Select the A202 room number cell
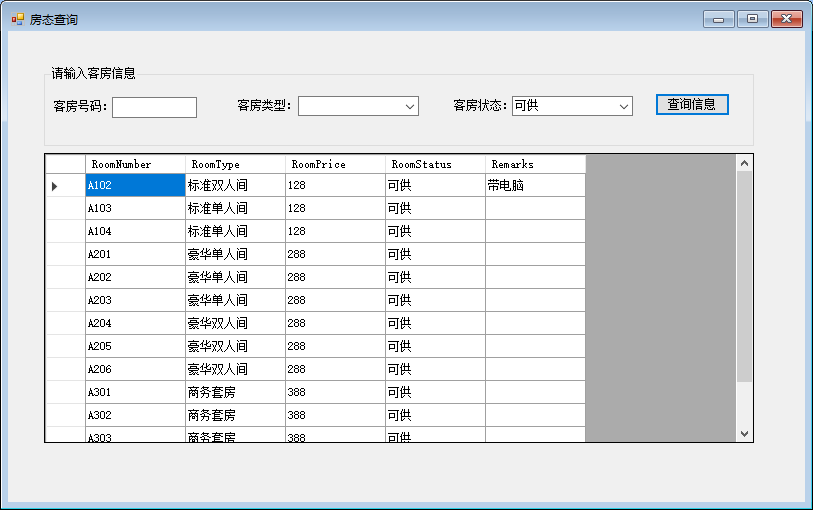 point(135,277)
